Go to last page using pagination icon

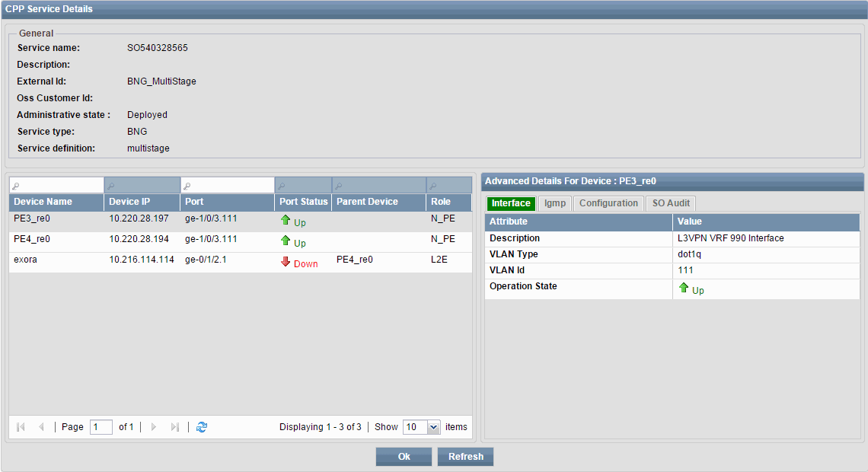176,427
